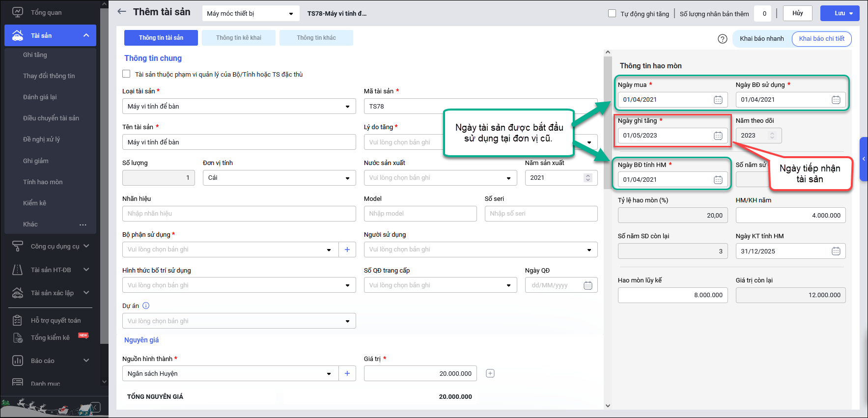The image size is (868, 418).
Task: Click the Hủy button
Action: pos(797,13)
